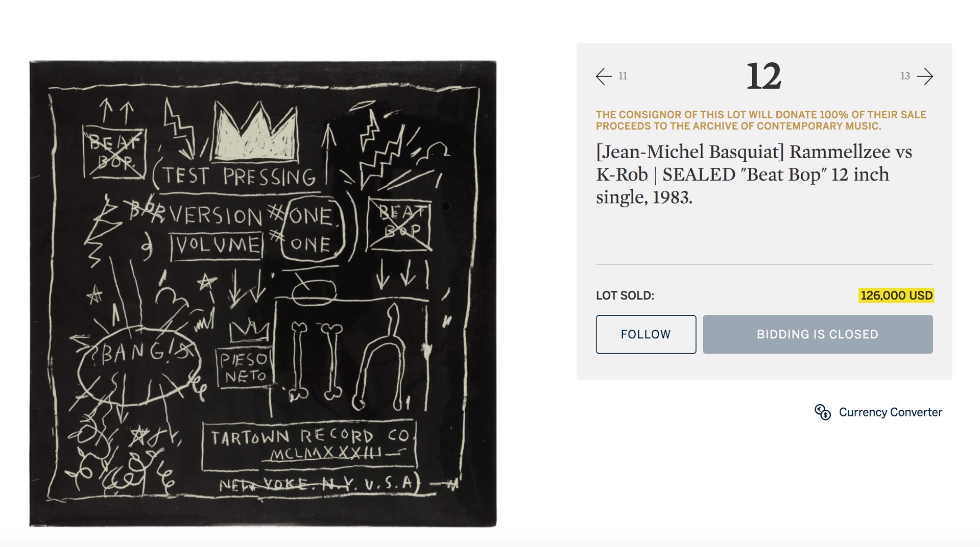Go to previous lot with left arrow

click(x=604, y=77)
